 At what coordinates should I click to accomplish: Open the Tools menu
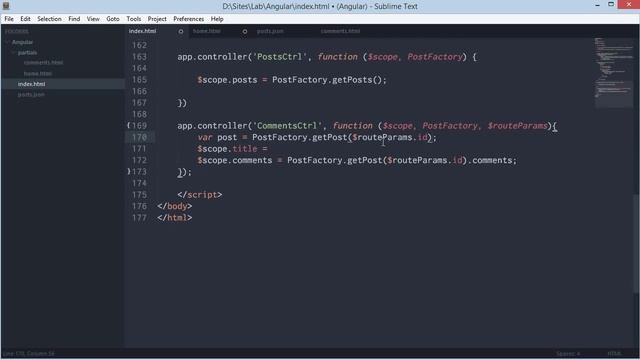pyautogui.click(x=133, y=19)
